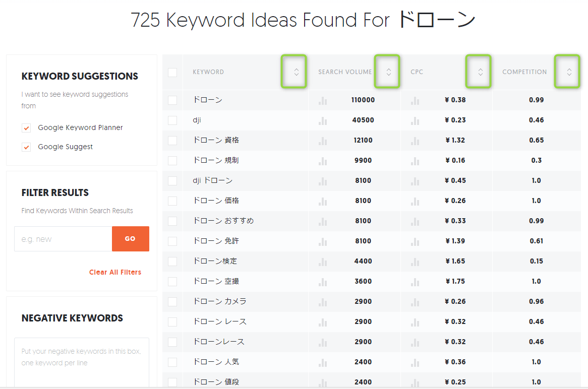Viewport: 588px width, 389px height.
Task: Click CPC chart icon in ドローン 規制 row
Action: (415, 161)
